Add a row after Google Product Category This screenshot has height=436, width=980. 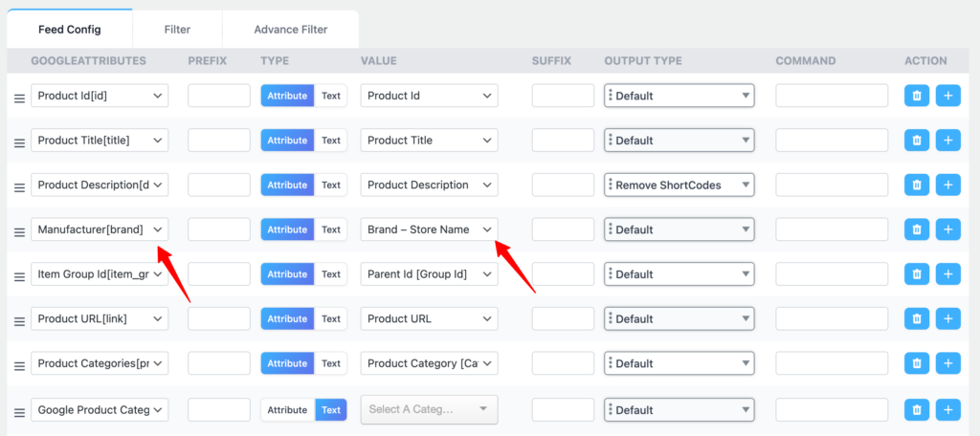[x=947, y=410]
